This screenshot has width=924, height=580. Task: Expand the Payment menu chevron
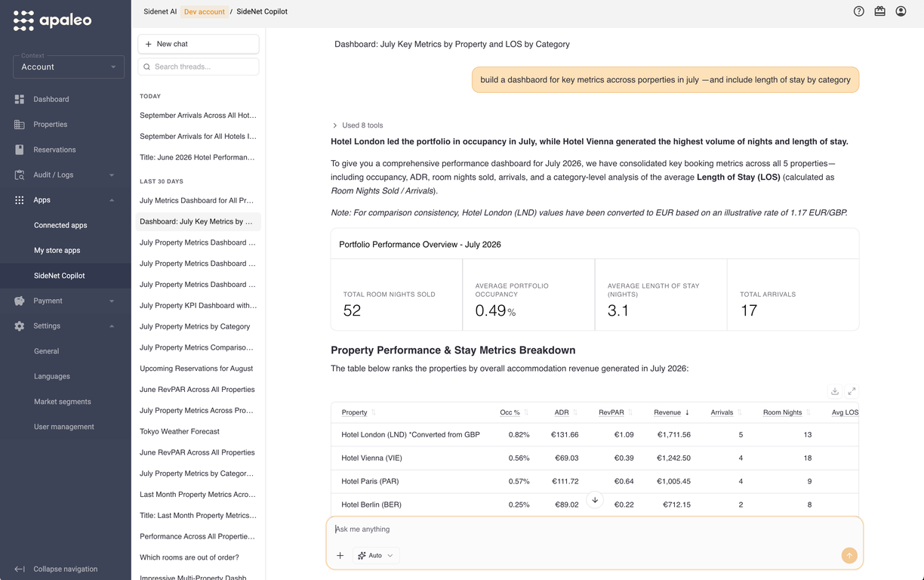(x=112, y=301)
